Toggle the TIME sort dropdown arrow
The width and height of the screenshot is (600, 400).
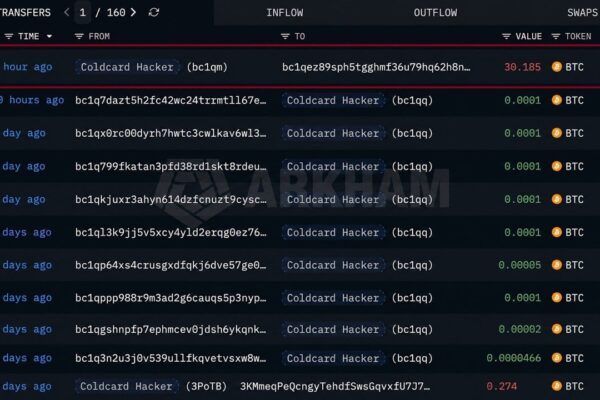49,36
